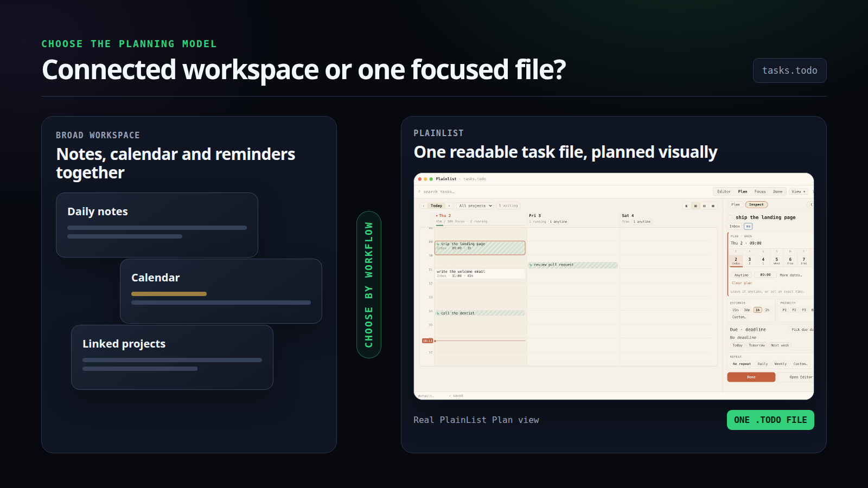Choose the Anytime option
The height and width of the screenshot is (488, 868).
click(x=741, y=275)
